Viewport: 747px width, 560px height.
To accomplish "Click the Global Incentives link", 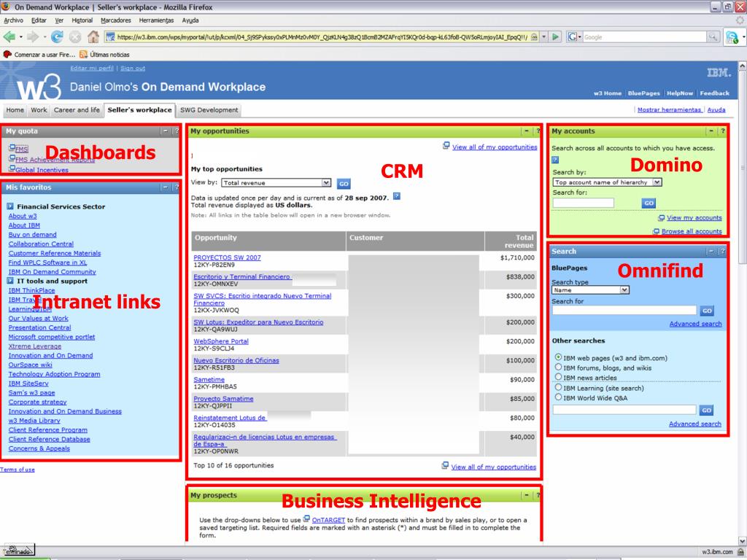I will click(42, 170).
